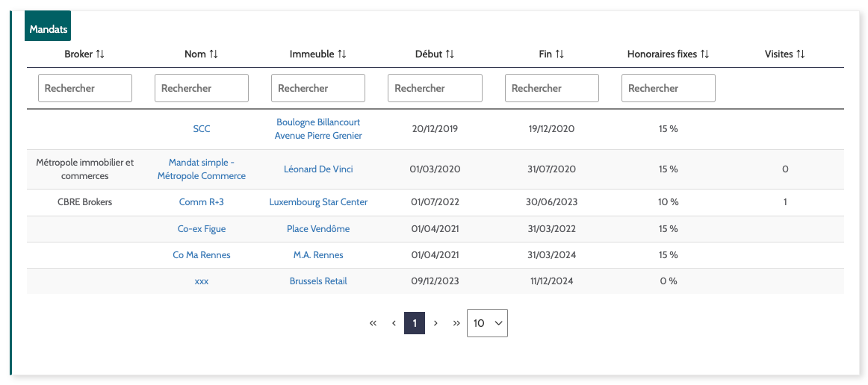Viewport: 868px width, 385px height.
Task: Go to previous page arrow
Action: pyautogui.click(x=394, y=323)
